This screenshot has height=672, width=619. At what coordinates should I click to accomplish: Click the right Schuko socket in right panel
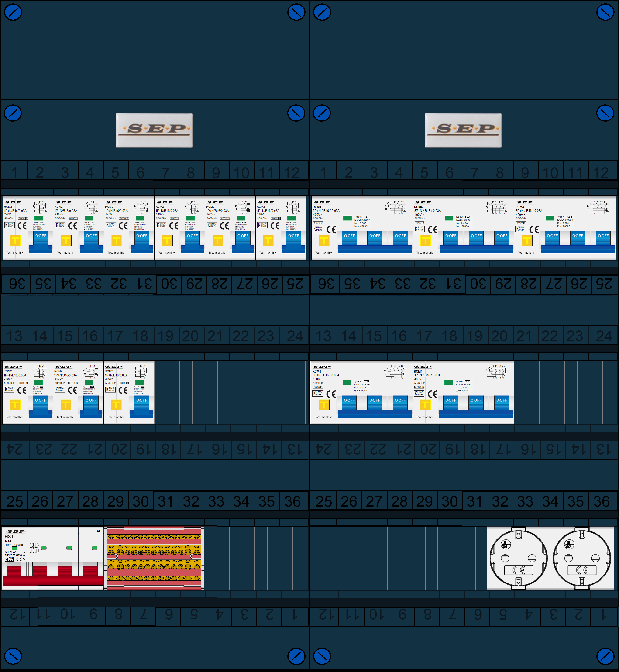582,558
